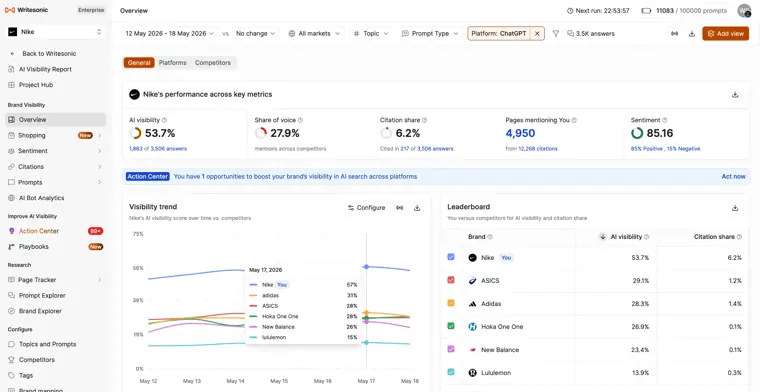Click info icon next to AI visibility metric
The height and width of the screenshot is (392, 760).
[164, 120]
